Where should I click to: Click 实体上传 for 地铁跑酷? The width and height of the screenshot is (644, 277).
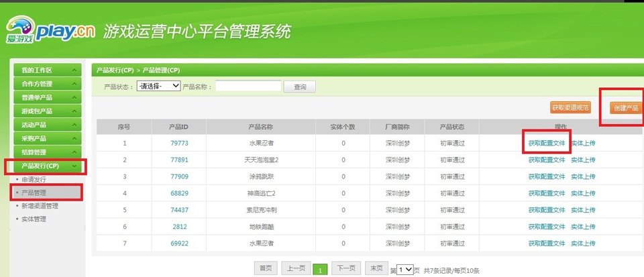point(583,227)
